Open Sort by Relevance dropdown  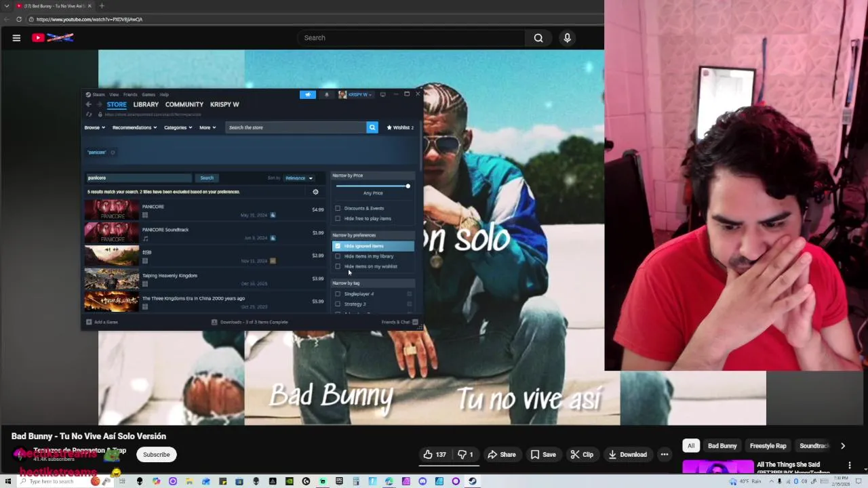coord(298,178)
